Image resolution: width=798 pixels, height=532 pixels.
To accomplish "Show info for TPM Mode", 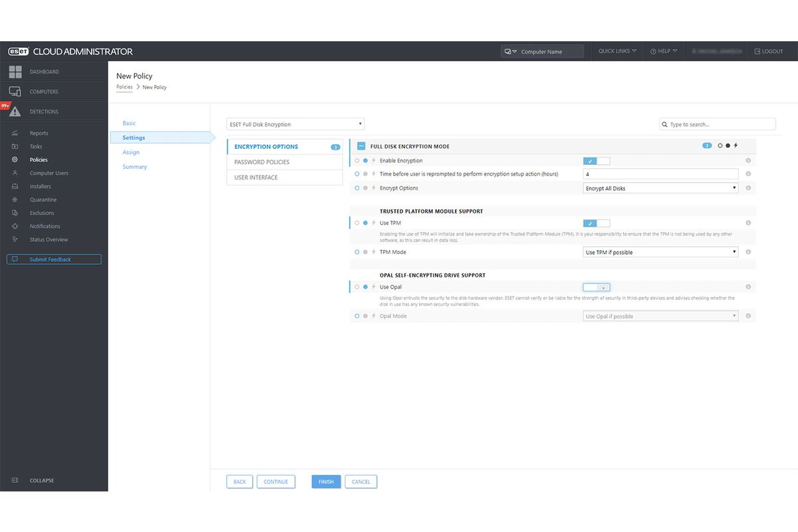I will click(748, 252).
